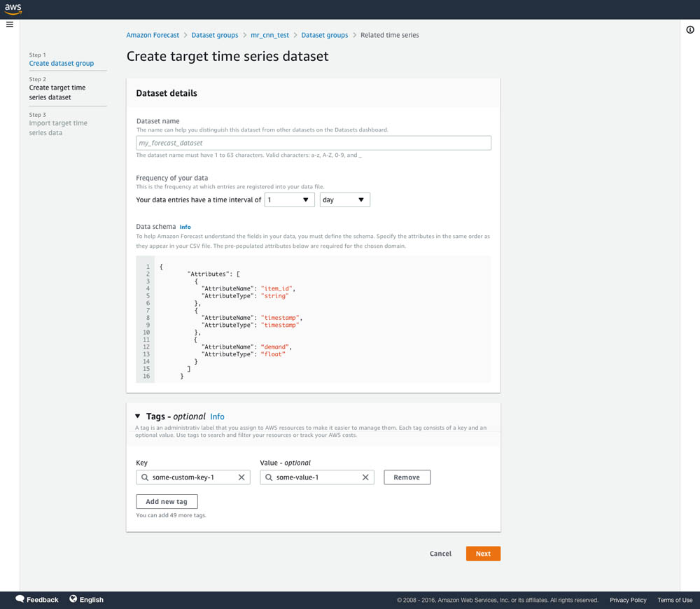Viewport: 700px width, 609px height.
Task: Click the "demand" attribute name in schema
Action: tap(275, 347)
